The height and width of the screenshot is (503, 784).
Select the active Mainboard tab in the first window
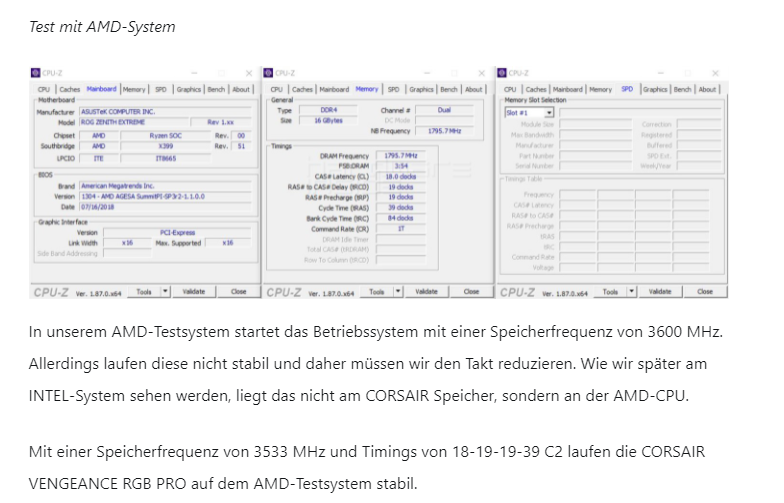click(102, 89)
